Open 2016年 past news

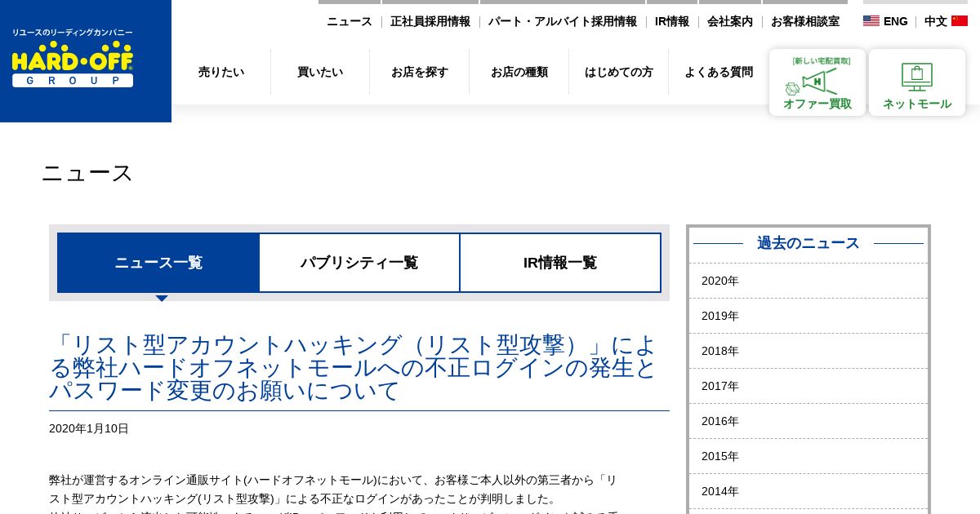pos(808,421)
